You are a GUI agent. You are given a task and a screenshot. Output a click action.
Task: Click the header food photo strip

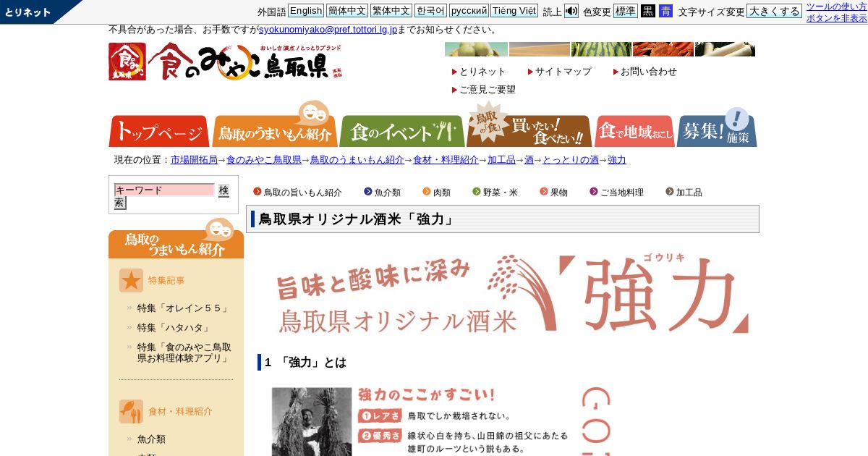(x=600, y=49)
